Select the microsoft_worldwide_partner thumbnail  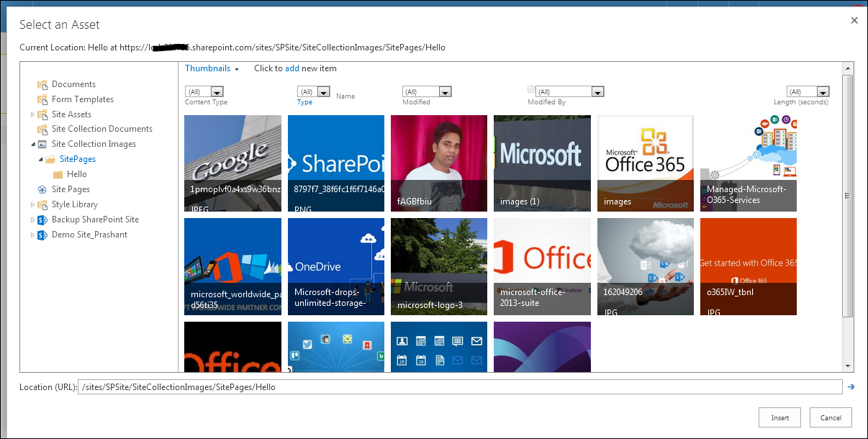(x=233, y=267)
